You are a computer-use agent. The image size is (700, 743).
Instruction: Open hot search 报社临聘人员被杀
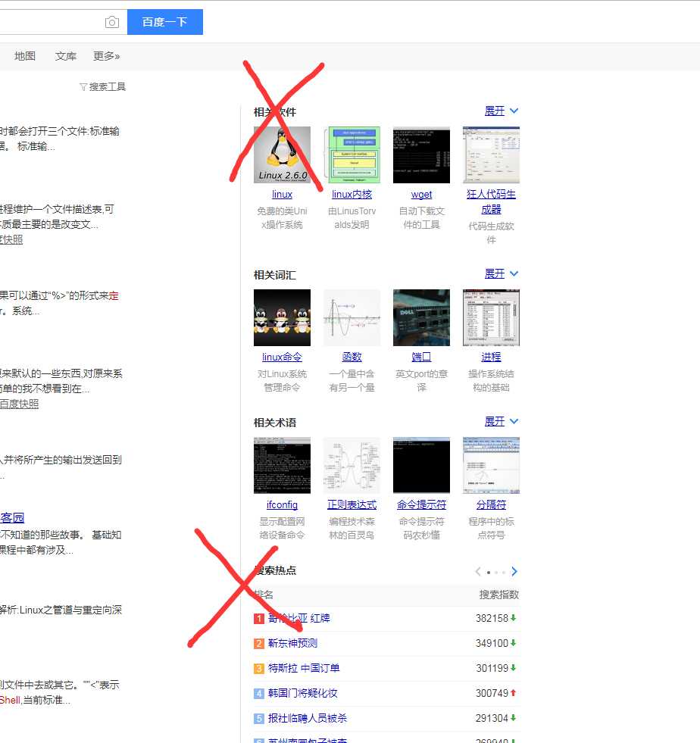coord(307,718)
